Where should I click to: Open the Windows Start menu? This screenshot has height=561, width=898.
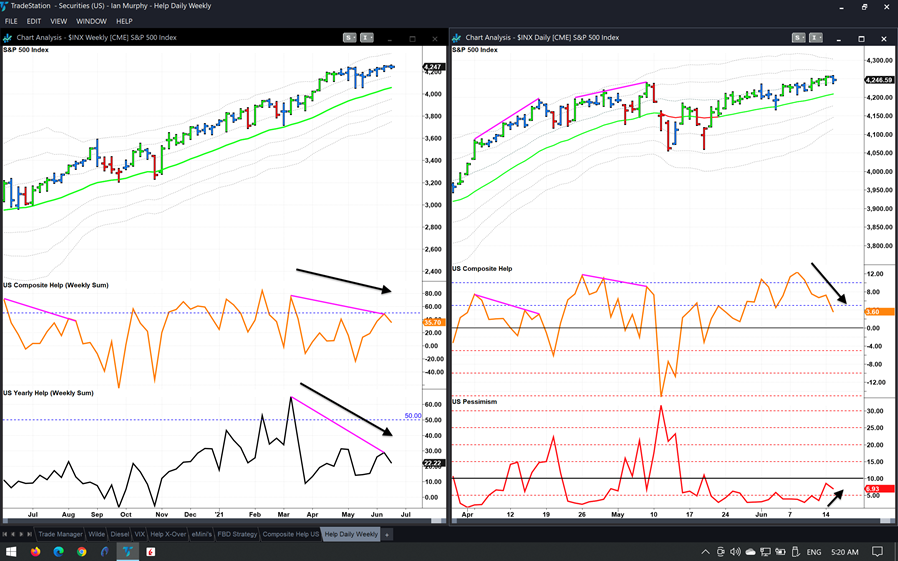[x=11, y=551]
